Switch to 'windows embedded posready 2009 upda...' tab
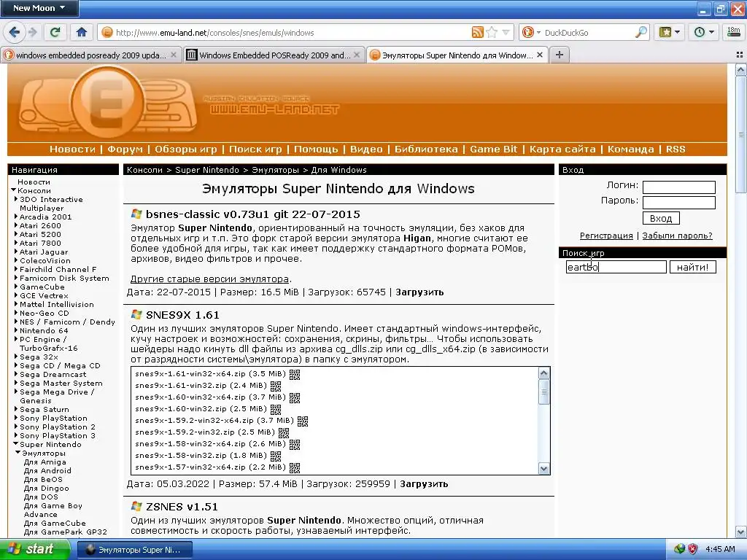The image size is (747, 560). (90, 55)
